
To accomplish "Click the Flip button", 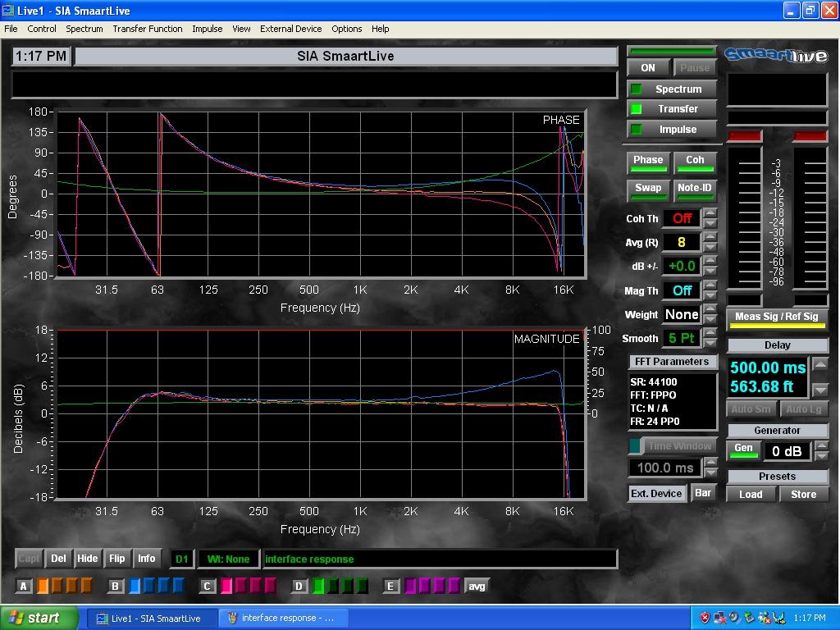I will point(116,559).
